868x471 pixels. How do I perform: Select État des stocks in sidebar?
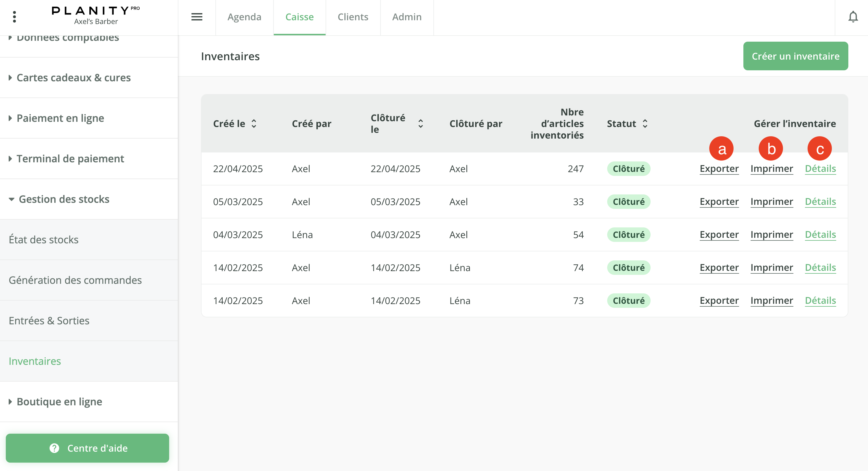coord(43,240)
